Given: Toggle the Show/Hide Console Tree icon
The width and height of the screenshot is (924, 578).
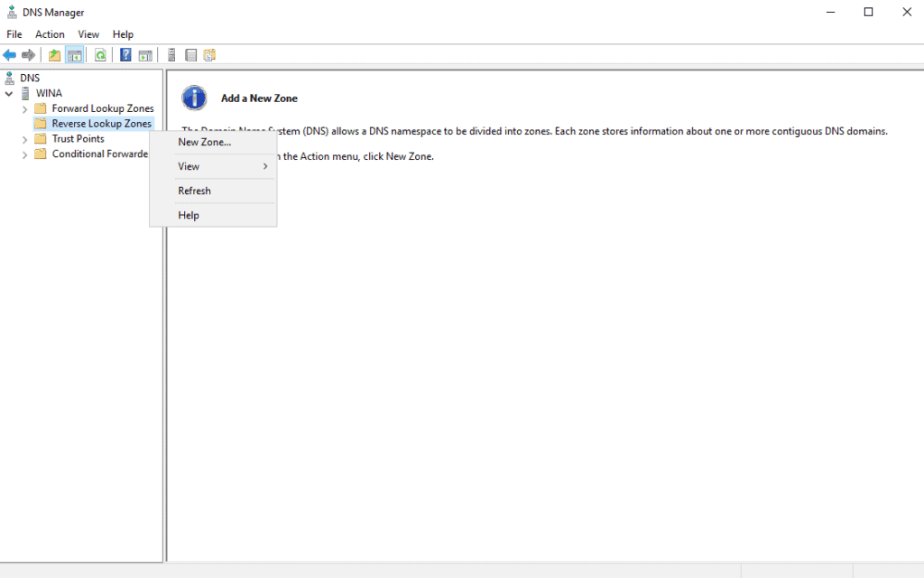Looking at the screenshot, I should [x=75, y=55].
